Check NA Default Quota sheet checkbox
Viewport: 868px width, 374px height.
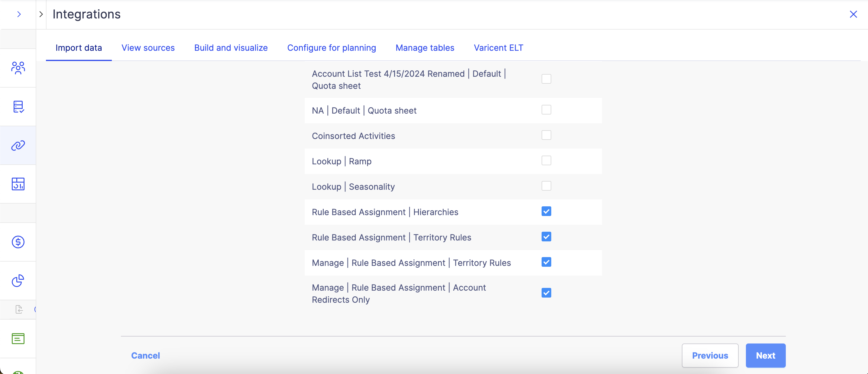point(546,110)
